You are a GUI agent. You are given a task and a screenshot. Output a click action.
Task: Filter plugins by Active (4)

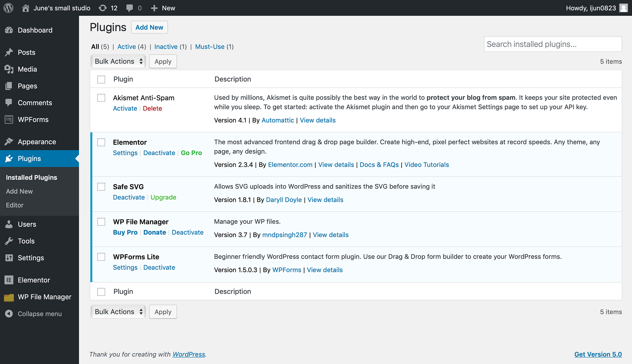point(132,47)
